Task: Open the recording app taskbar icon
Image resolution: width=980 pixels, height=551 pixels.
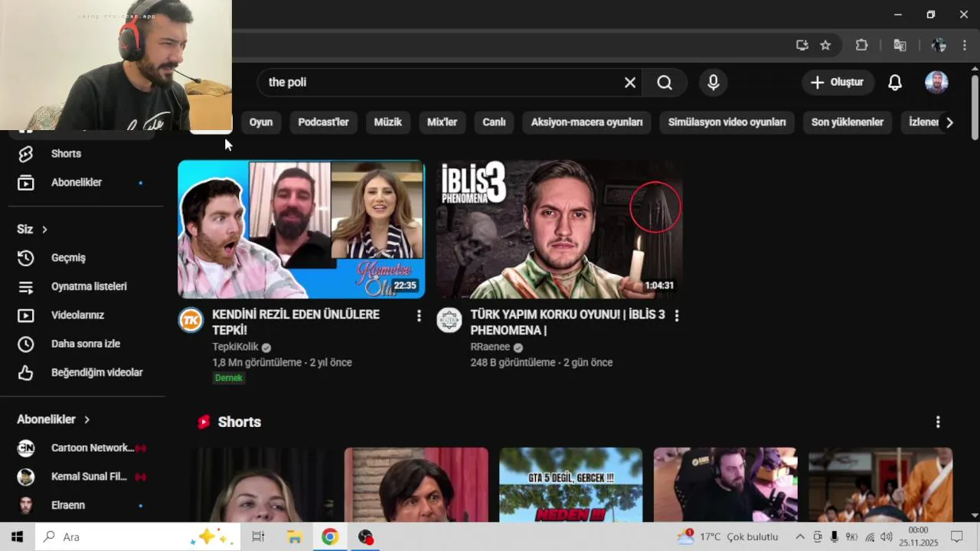Action: click(x=366, y=536)
